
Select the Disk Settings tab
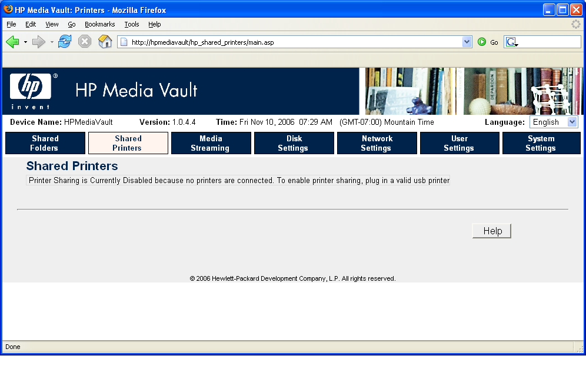[294, 143]
